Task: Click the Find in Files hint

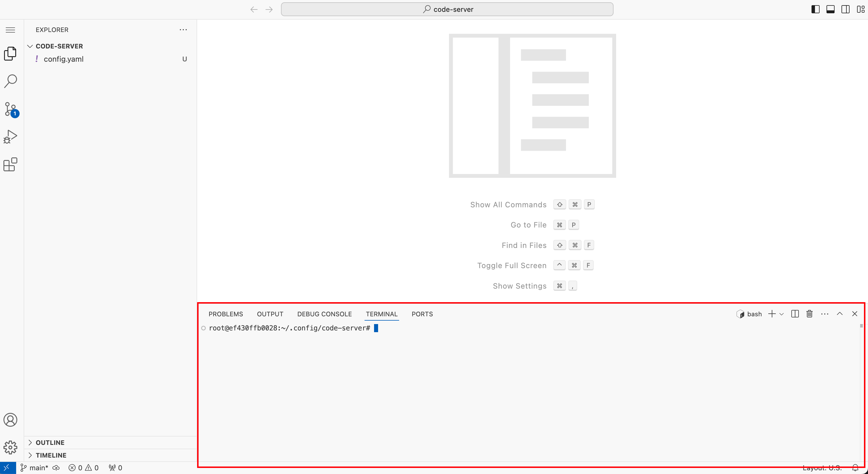Action: click(x=524, y=245)
